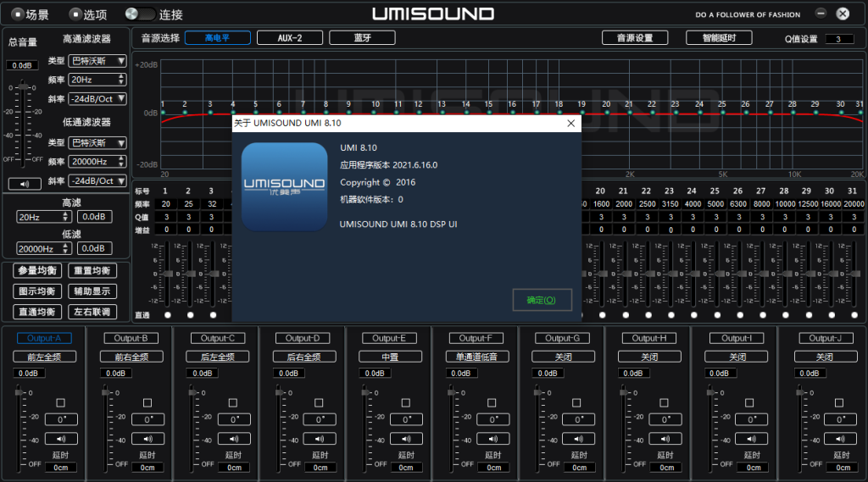This screenshot has width=868, height=482.
Task: Click the UMISOUND logo in About dialog
Action: pyautogui.click(x=285, y=186)
